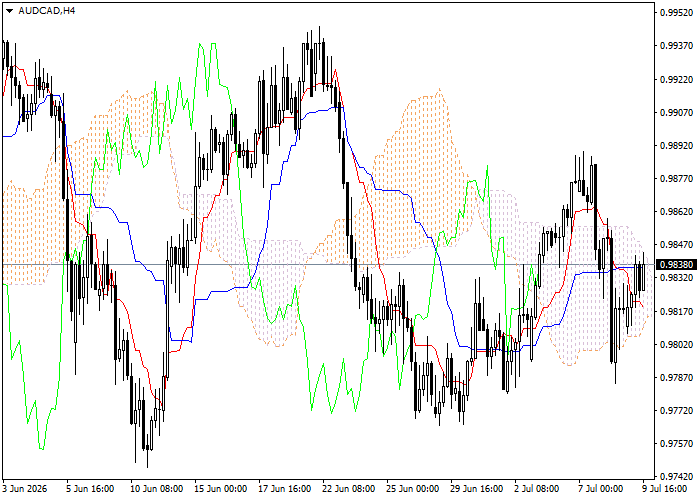Click the 29 Jun 16:00 time label
The height and width of the screenshot is (500, 700).
click(x=477, y=489)
